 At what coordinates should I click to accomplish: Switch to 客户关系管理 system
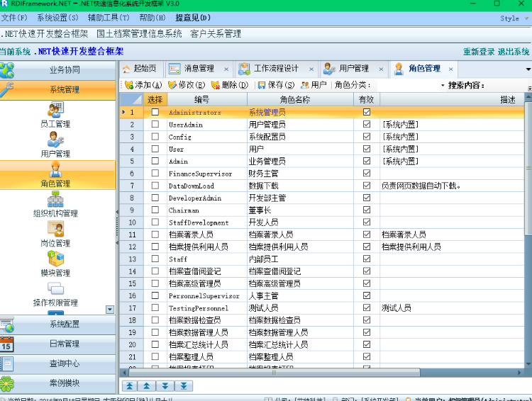tap(216, 33)
